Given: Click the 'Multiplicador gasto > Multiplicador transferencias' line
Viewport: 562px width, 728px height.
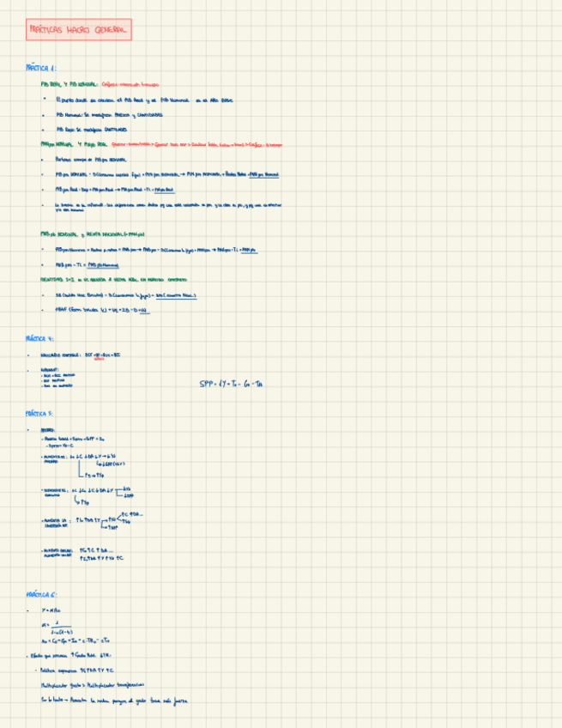Looking at the screenshot, I should coord(93,685).
